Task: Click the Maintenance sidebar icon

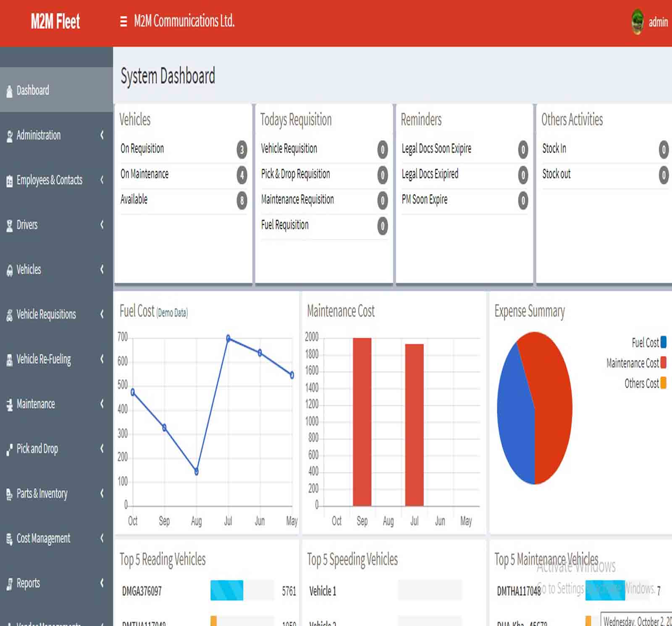Action: (x=9, y=405)
